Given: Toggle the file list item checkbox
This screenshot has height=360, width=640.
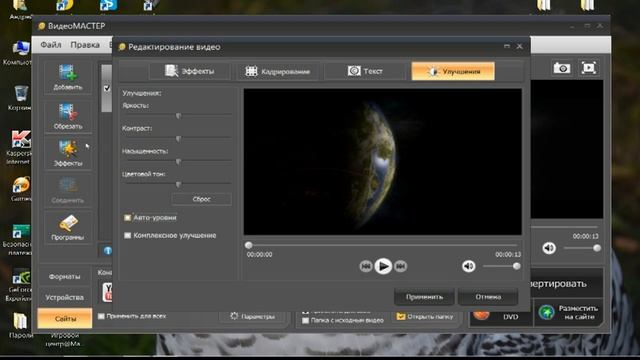Looking at the screenshot, I should (107, 88).
